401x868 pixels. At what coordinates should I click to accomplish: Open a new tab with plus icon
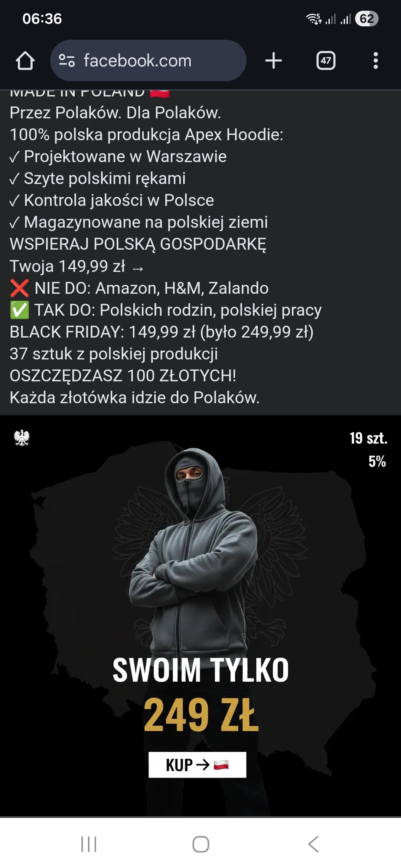pos(274,60)
